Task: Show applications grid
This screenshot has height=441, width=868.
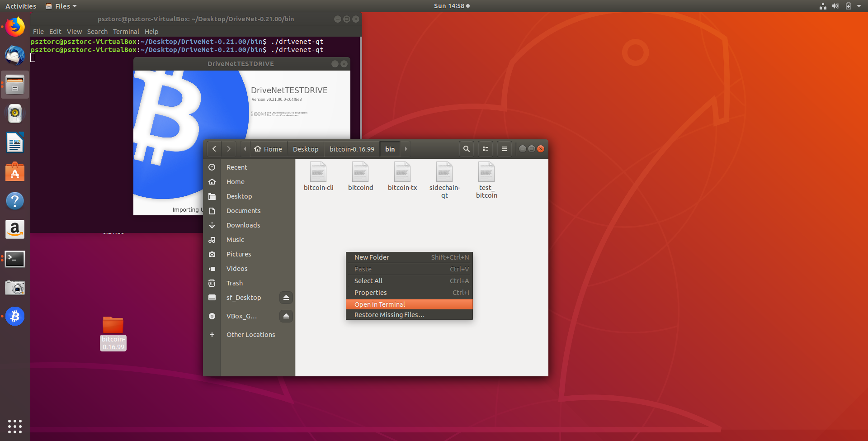Action: [x=15, y=426]
